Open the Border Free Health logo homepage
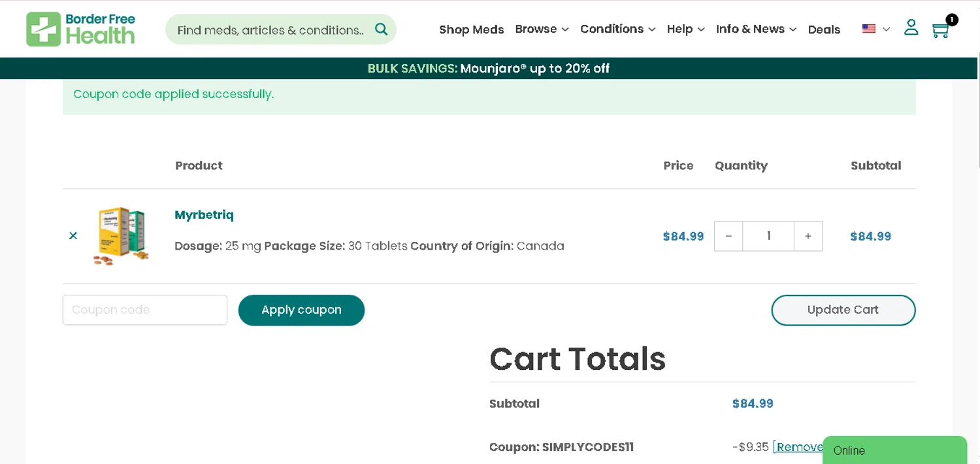 (80, 29)
